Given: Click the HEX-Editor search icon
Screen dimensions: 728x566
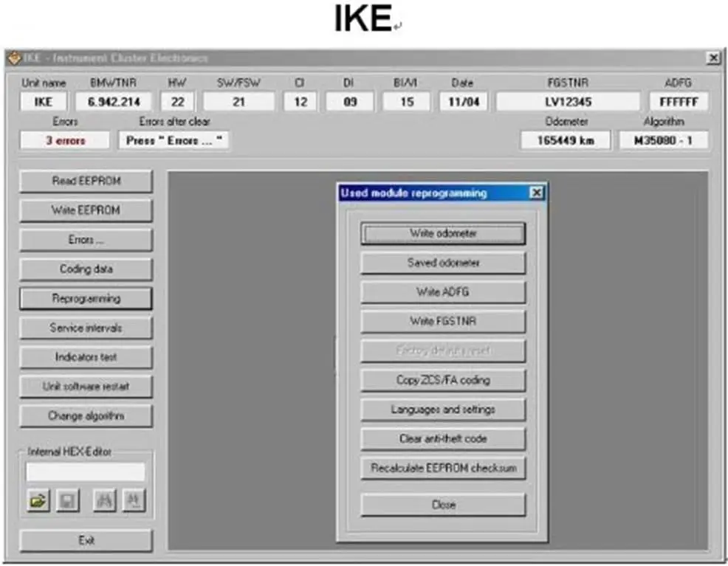Looking at the screenshot, I should tap(105, 501).
